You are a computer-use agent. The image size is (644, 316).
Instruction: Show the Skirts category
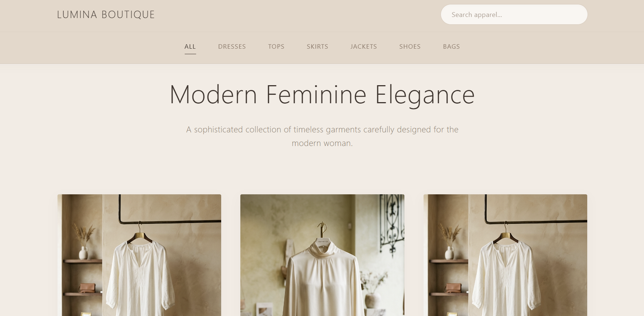pos(317,46)
